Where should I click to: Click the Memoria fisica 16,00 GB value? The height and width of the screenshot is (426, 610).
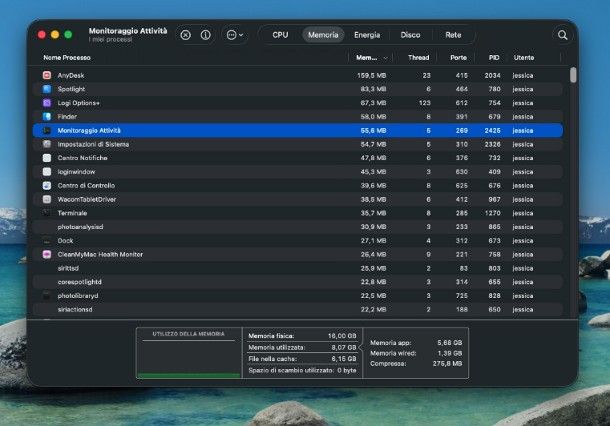click(342, 336)
